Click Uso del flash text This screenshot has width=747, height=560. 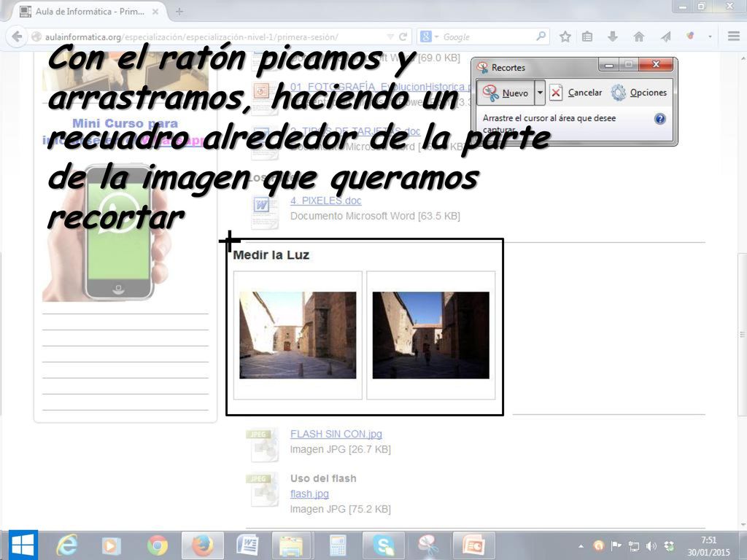tap(323, 478)
